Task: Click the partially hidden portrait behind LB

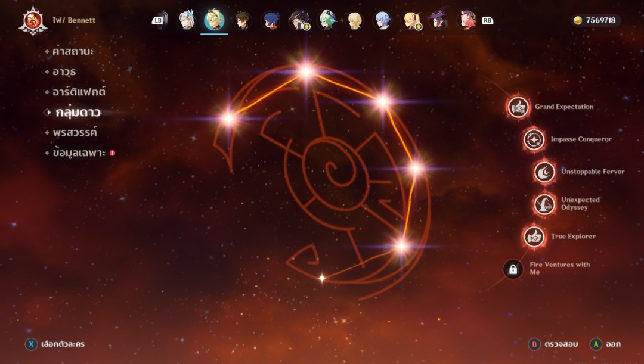Action: click(x=165, y=19)
